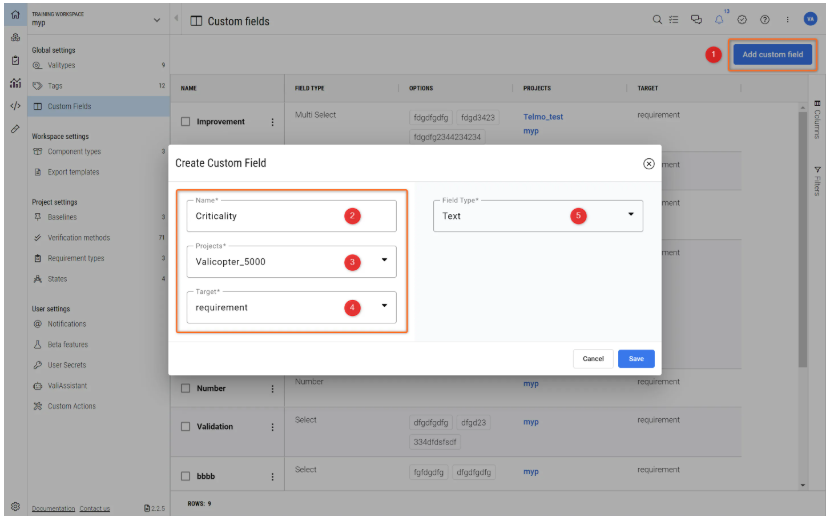Click the search magnifier icon in top bar

[x=657, y=19]
